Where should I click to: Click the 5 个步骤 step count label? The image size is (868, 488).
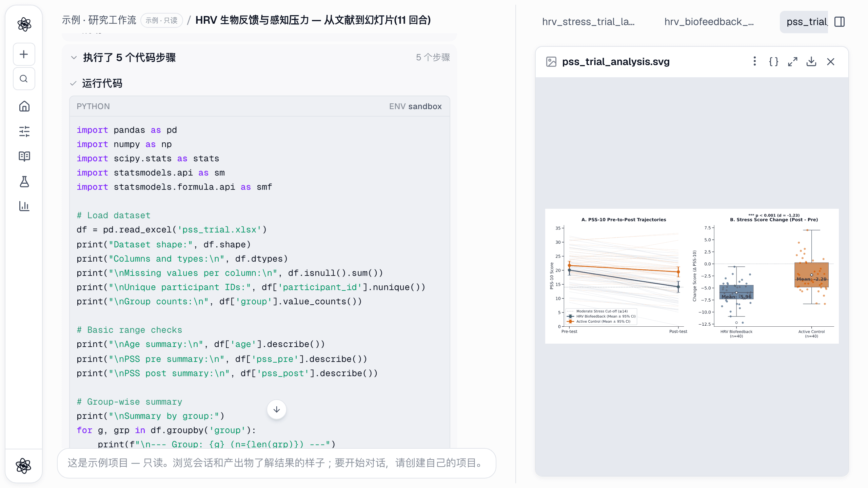tap(433, 57)
